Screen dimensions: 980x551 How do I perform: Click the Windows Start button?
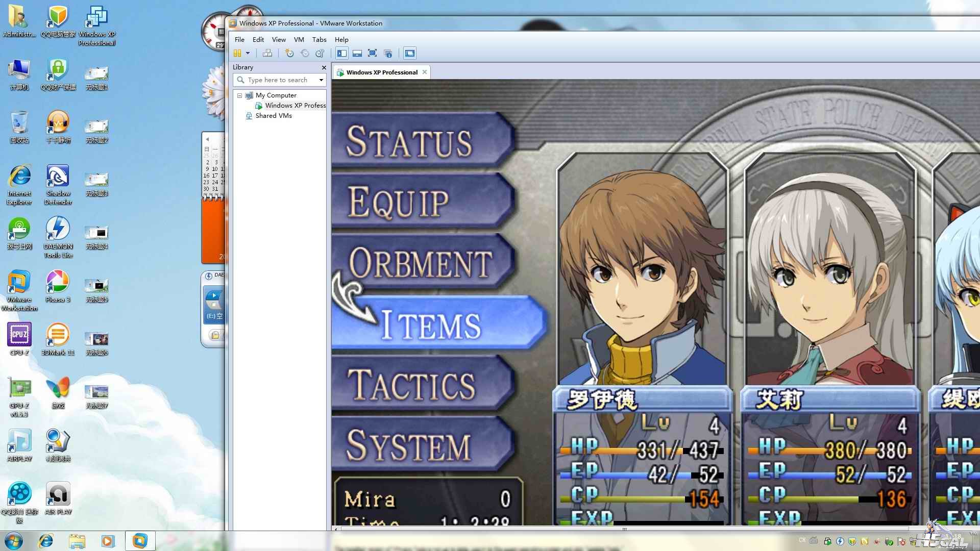pyautogui.click(x=14, y=541)
